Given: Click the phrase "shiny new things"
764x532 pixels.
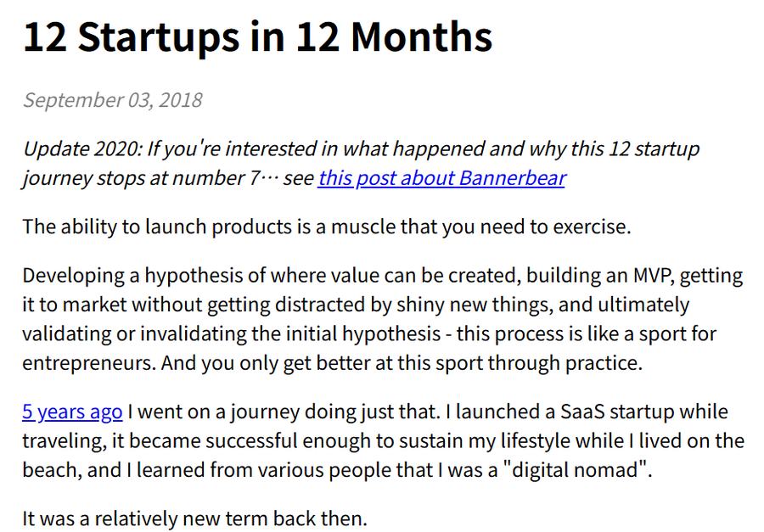Looking at the screenshot, I should 475,305.
